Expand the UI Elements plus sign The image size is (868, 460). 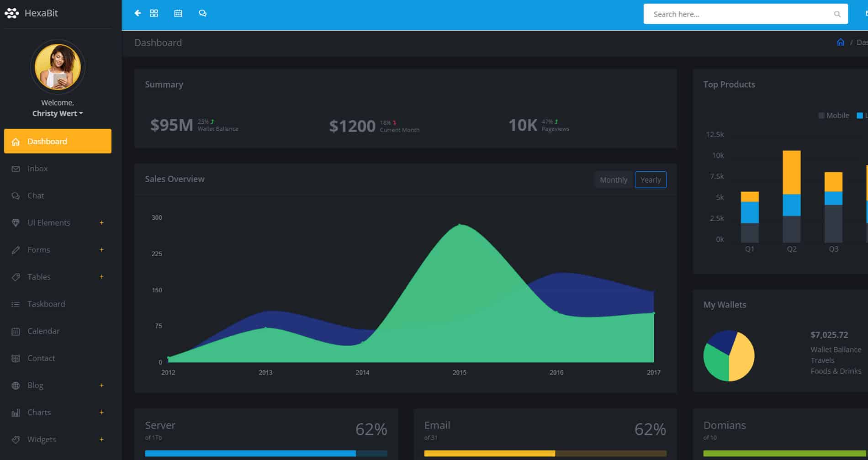click(101, 222)
